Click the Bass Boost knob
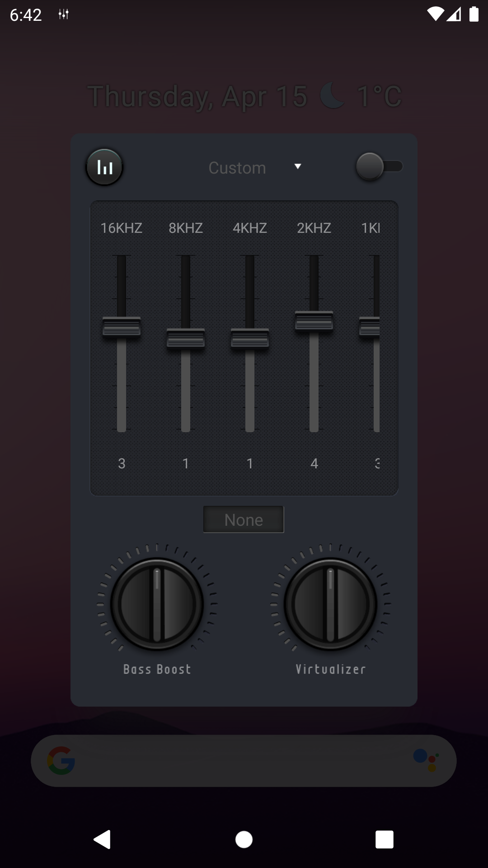 tap(157, 604)
